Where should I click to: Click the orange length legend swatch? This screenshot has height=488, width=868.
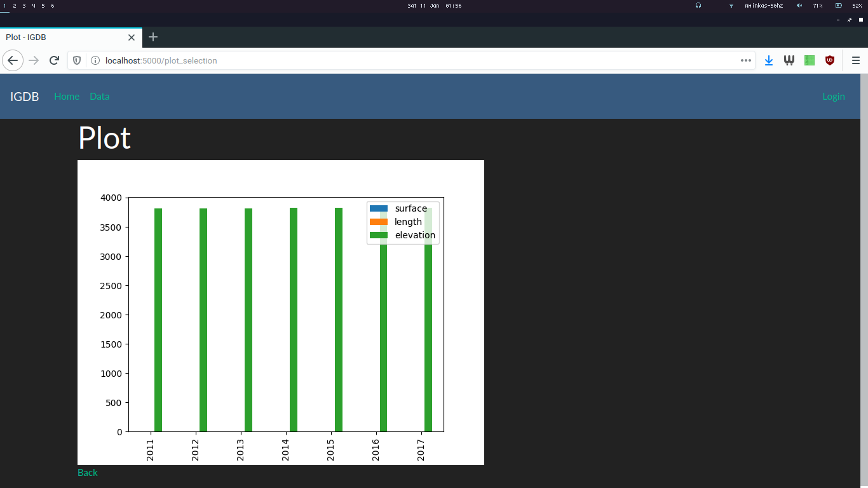click(x=379, y=222)
